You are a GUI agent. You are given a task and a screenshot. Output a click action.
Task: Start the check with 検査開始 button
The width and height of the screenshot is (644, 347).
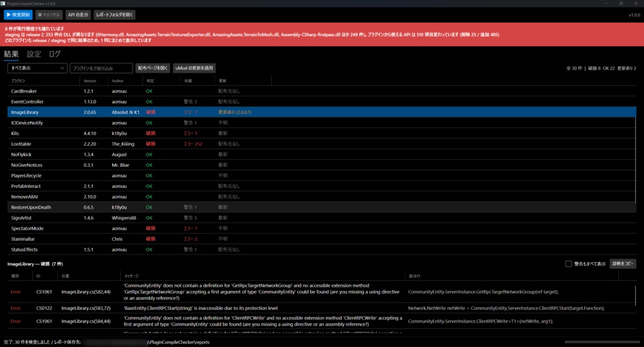[18, 15]
